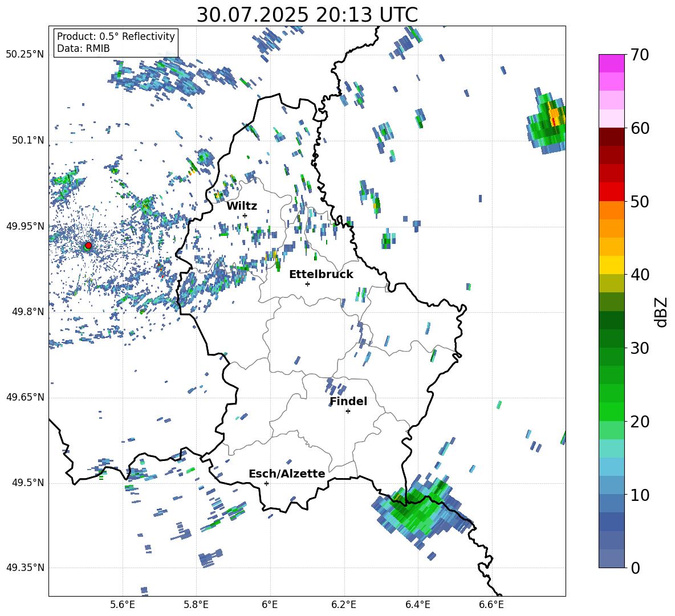
Task: Click the colorbar tick label 70
Action: point(640,55)
